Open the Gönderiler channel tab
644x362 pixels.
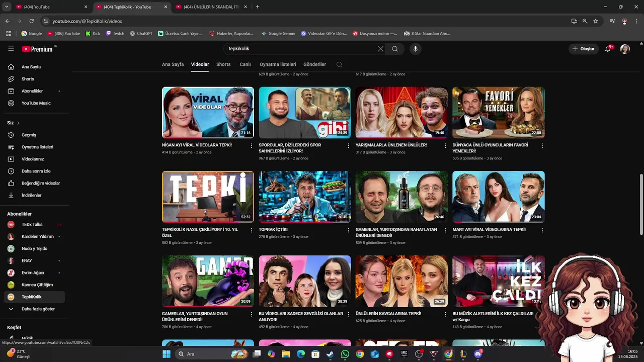314,64
